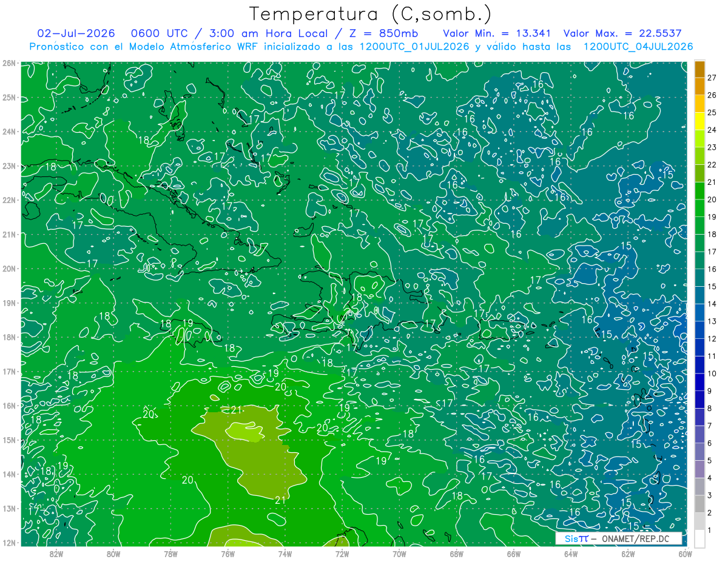Pick the white swatch below legend value 1
Image resolution: width=728 pixels, height=562 pixels.
point(699,539)
